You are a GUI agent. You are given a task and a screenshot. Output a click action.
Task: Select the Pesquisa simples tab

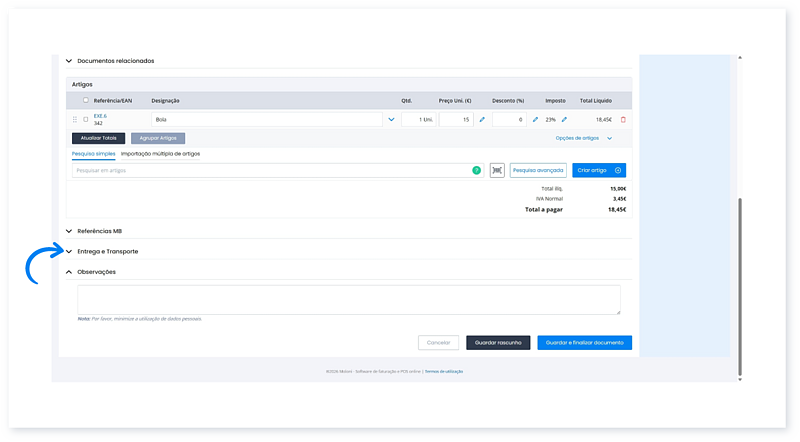pyautogui.click(x=93, y=154)
